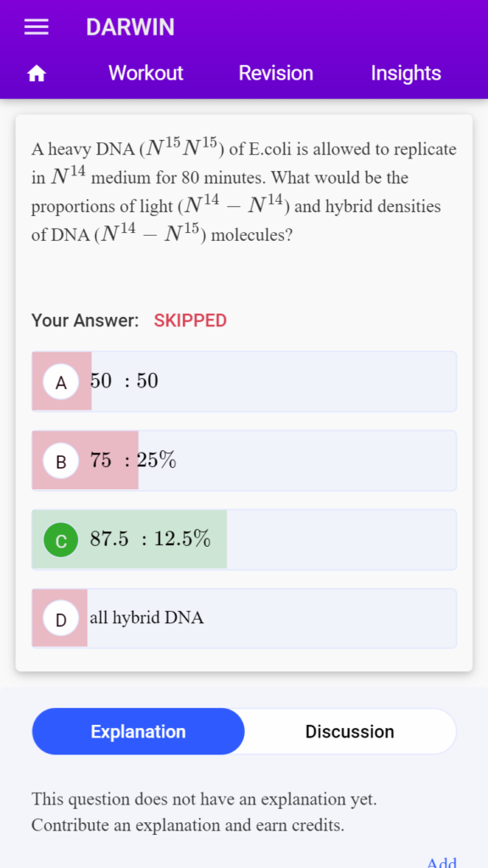Open the hamburger navigation menu

point(36,27)
